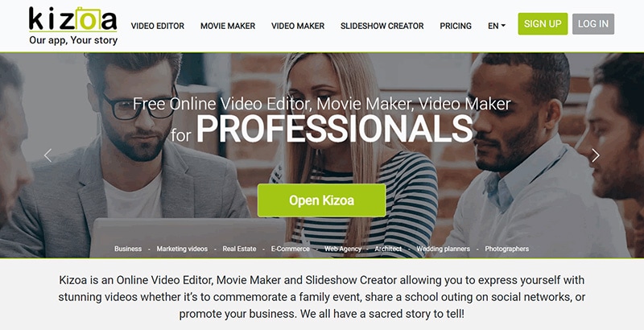Visit the Wedding planners link
Screen dimensions: 644x330
[444, 249]
